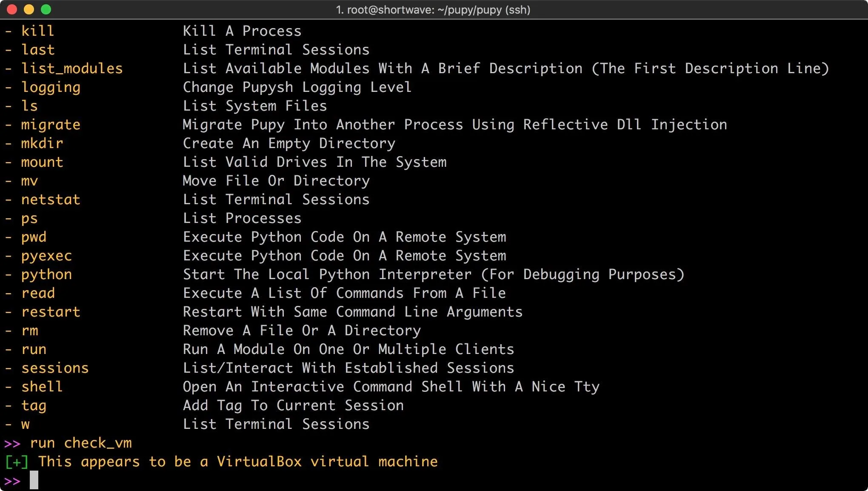Click the red close window button
This screenshot has height=491, width=868.
[12, 9]
